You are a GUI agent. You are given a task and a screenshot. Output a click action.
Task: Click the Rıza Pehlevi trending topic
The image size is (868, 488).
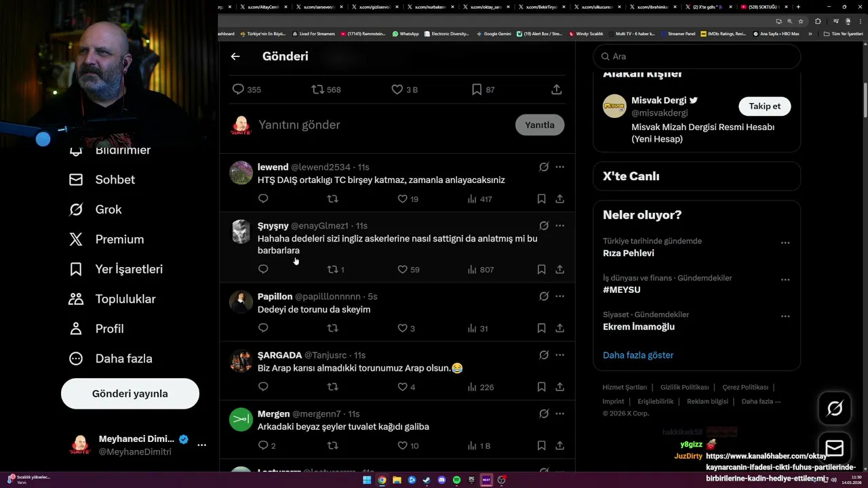click(629, 253)
